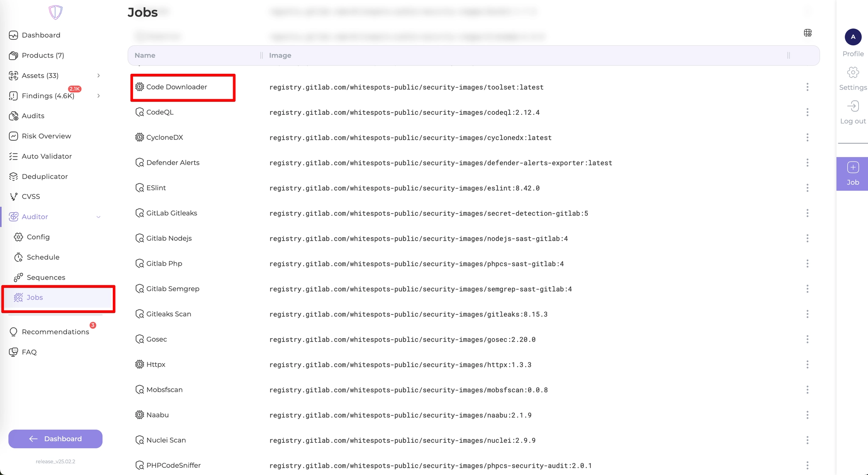Open the Gitlab Semgrep job

pyautogui.click(x=172, y=289)
